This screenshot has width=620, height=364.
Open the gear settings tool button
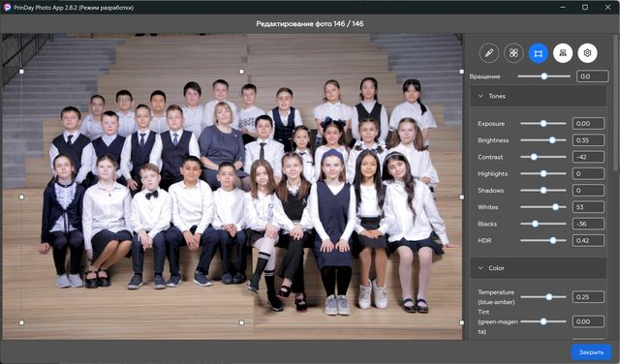(587, 53)
